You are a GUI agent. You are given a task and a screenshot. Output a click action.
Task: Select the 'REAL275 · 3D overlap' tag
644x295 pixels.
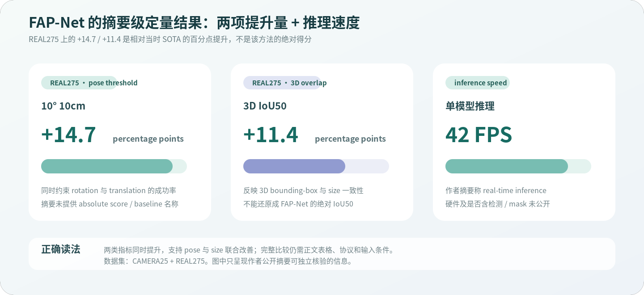285,83
